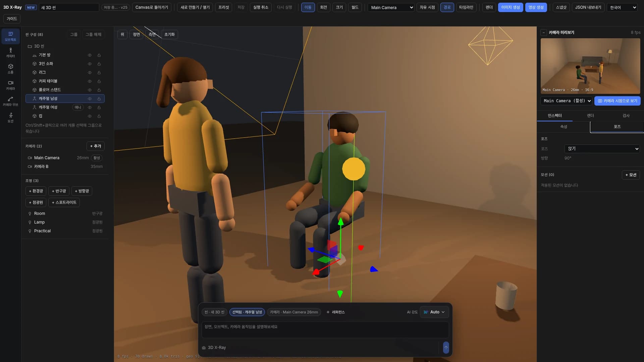Image resolution: width=644 pixels, height=362 pixels.
Task: Open the 포즈 dropdown showing 앉기
Action: coord(602,148)
